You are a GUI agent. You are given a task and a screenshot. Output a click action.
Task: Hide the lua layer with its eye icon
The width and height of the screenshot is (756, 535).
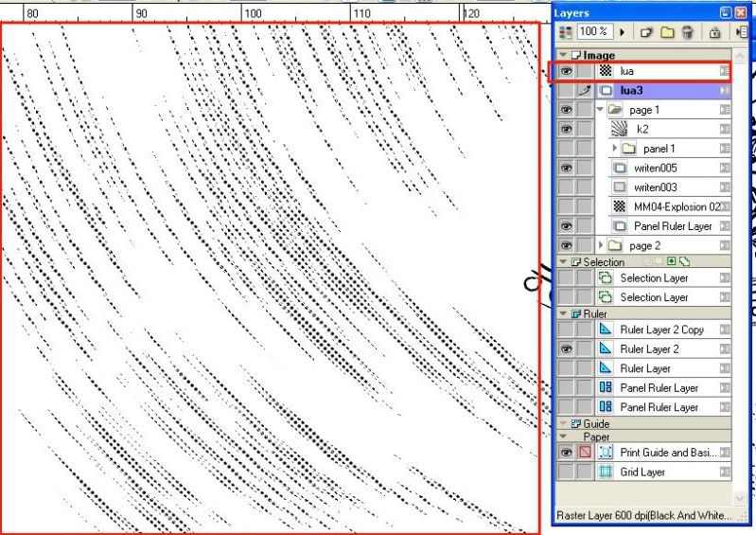566,71
